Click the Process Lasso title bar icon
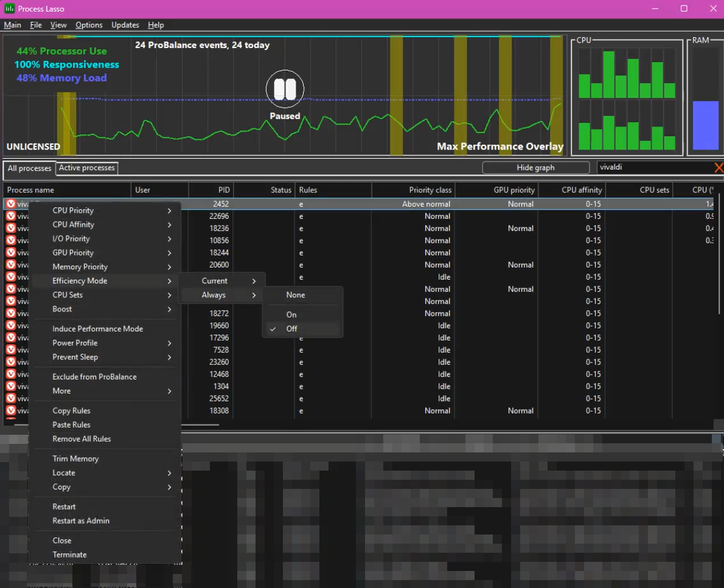This screenshot has height=588, width=724. click(10, 9)
